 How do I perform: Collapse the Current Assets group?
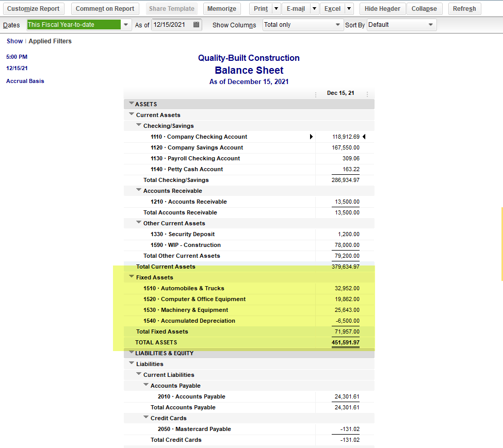point(131,114)
